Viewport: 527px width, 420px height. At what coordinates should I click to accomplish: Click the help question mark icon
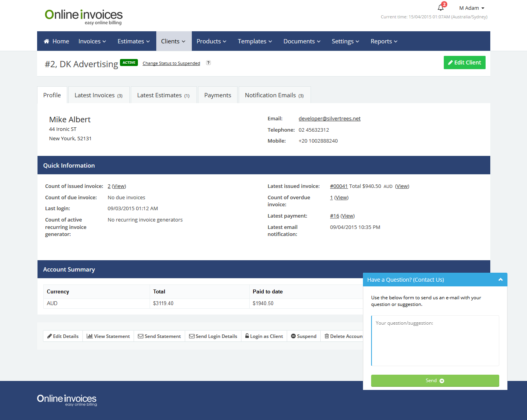click(208, 63)
